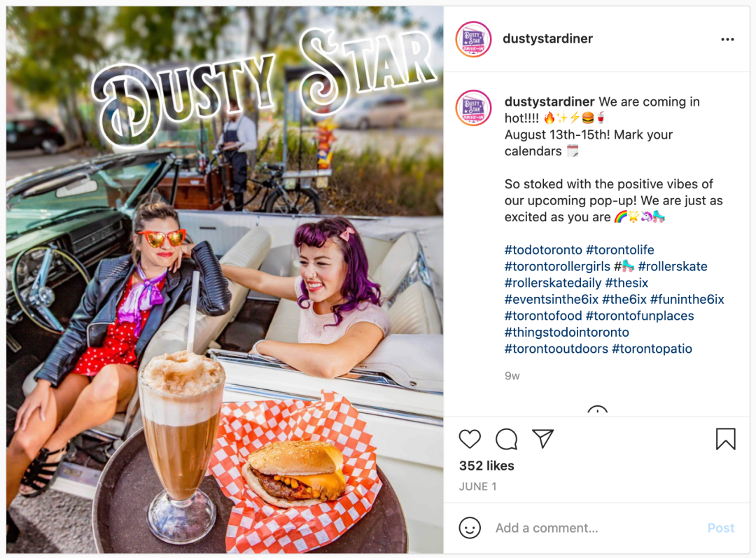Share post using paper plane icon

tap(543, 438)
